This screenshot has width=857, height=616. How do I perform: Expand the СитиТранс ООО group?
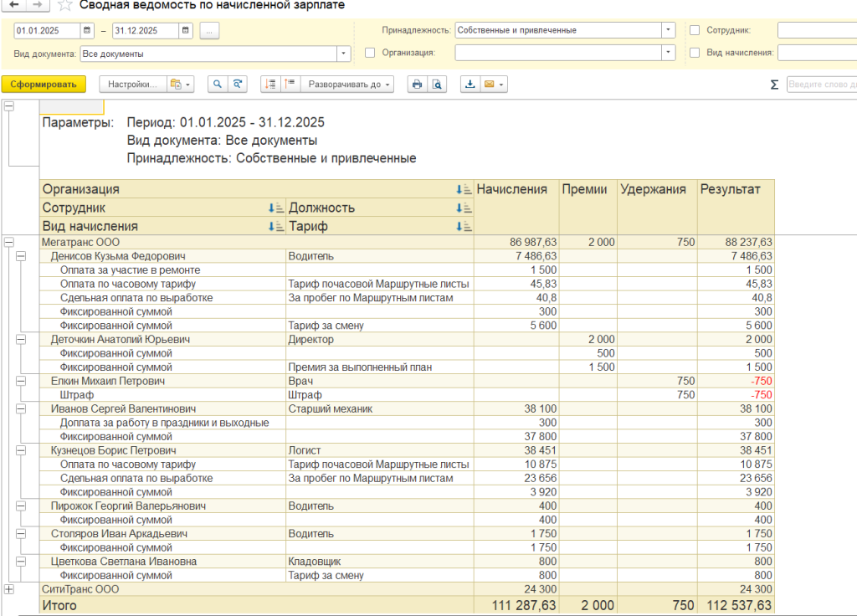9,589
